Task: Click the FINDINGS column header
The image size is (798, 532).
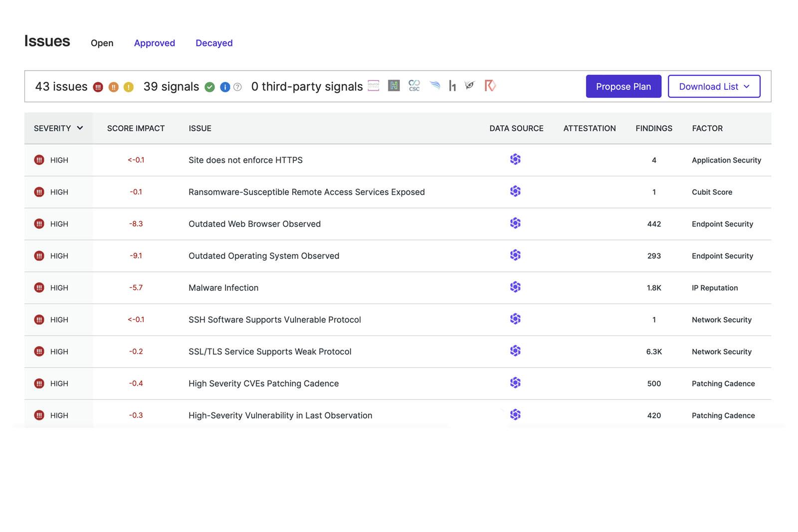Action: point(654,128)
